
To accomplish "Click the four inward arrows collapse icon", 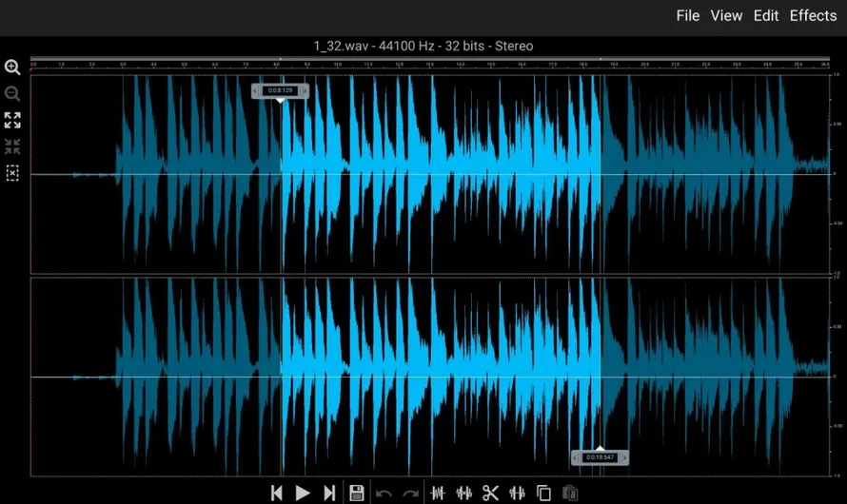I will point(12,146).
